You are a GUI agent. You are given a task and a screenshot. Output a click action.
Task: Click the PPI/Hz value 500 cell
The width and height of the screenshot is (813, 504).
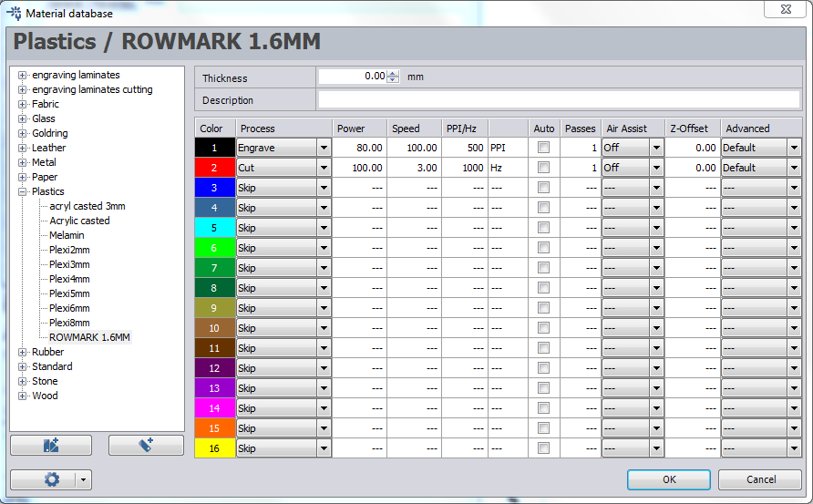pos(465,148)
